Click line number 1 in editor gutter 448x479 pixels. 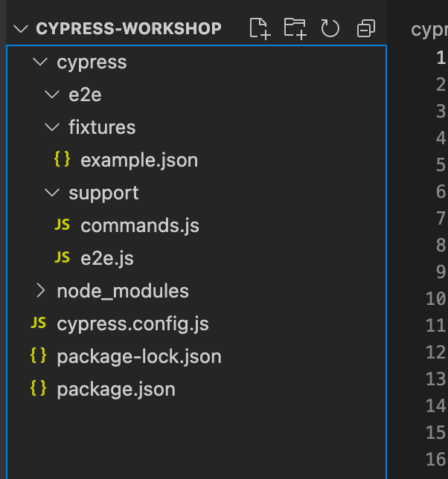pos(441,58)
